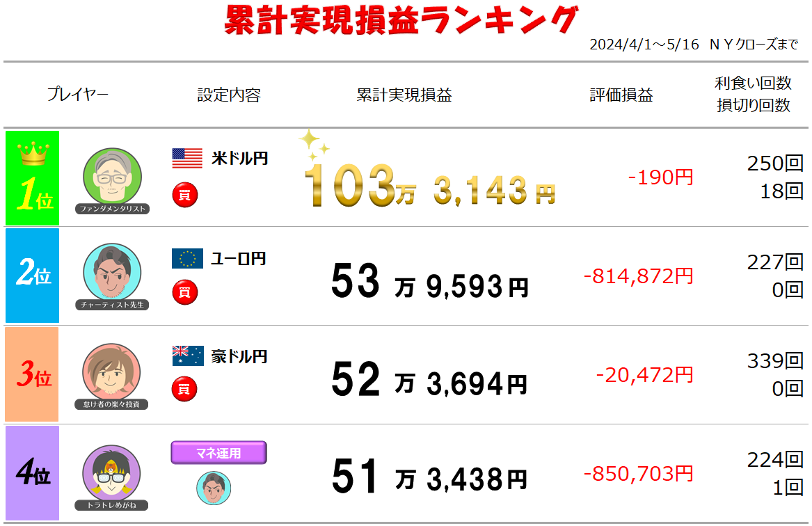Select the 累計実現損益 column header

point(404,95)
